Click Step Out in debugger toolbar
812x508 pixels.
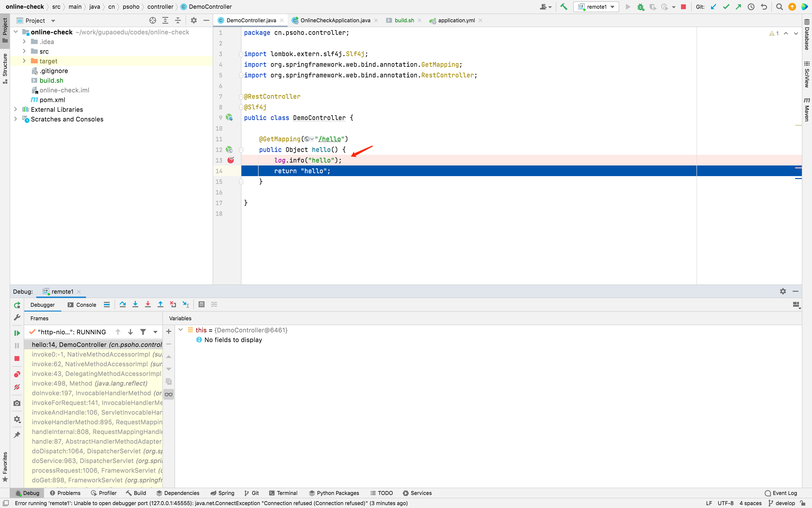(160, 304)
